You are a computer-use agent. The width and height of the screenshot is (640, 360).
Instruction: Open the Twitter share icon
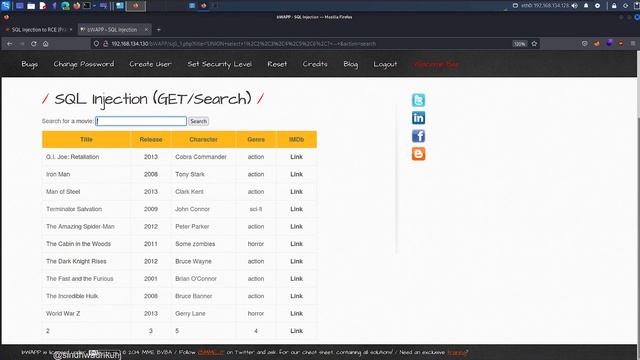pyautogui.click(x=418, y=100)
